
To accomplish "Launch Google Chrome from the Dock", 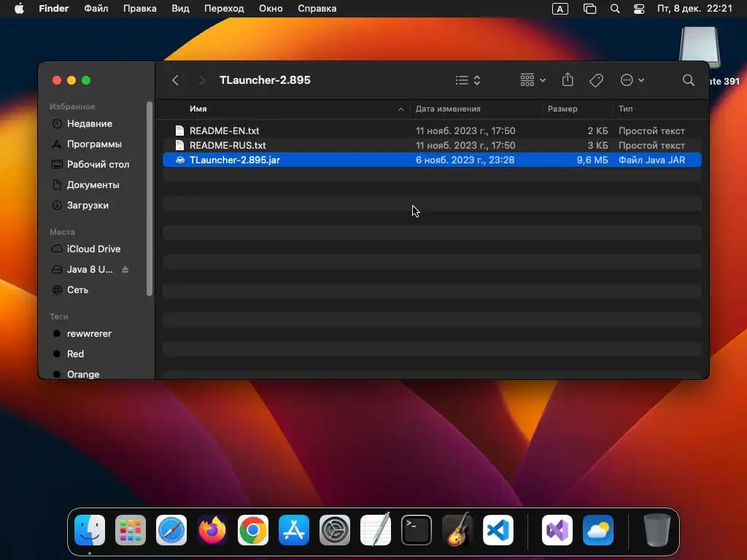I will pyautogui.click(x=253, y=530).
